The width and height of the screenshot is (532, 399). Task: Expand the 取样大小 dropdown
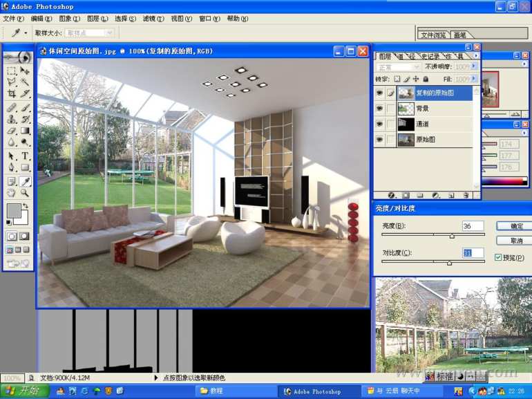[x=109, y=33]
